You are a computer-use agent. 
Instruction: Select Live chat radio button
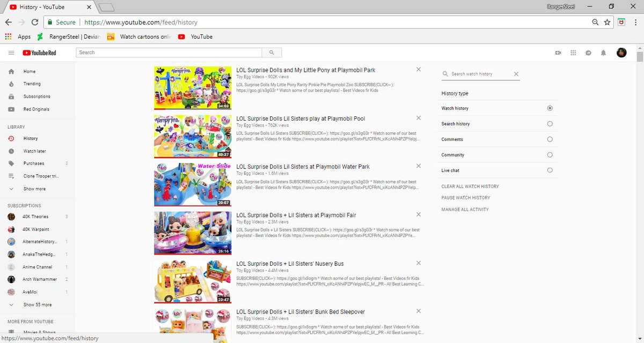pyautogui.click(x=550, y=170)
